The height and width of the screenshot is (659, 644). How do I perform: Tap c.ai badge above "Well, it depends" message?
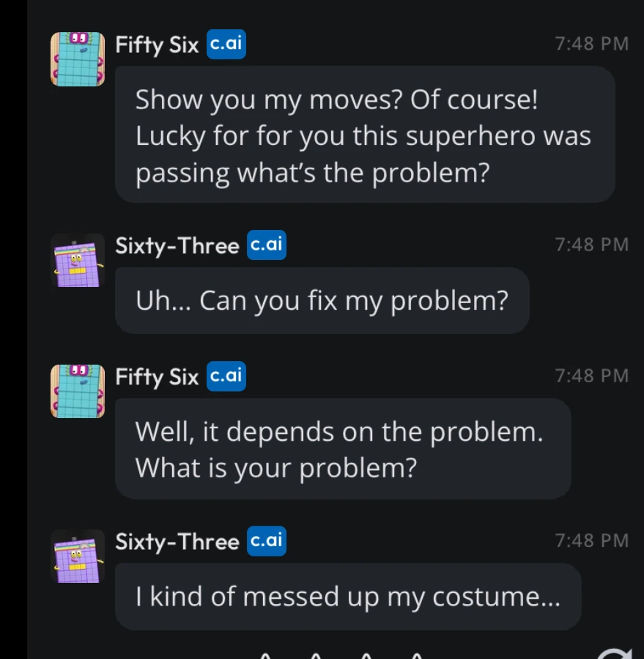tap(226, 376)
